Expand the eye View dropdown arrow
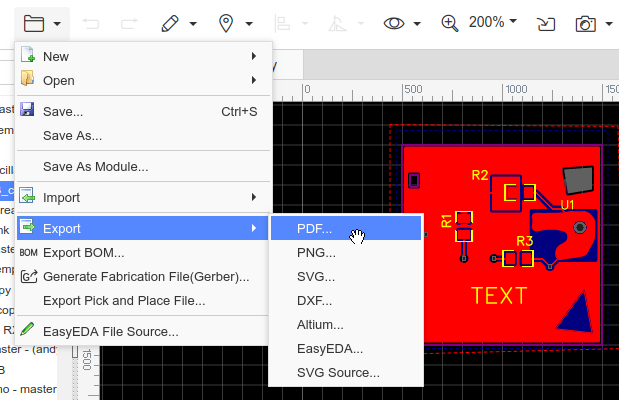 pyautogui.click(x=417, y=24)
